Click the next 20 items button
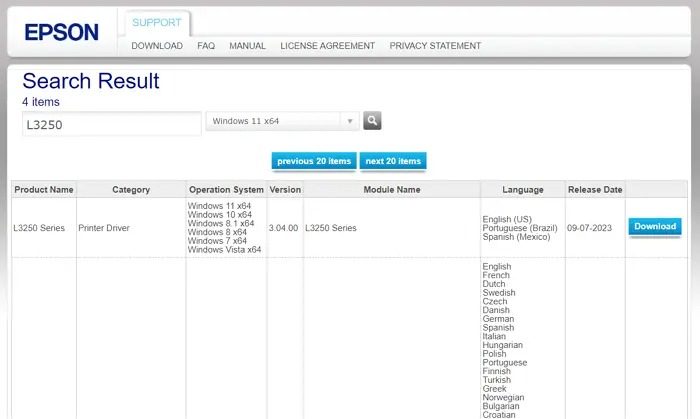 [x=393, y=161]
